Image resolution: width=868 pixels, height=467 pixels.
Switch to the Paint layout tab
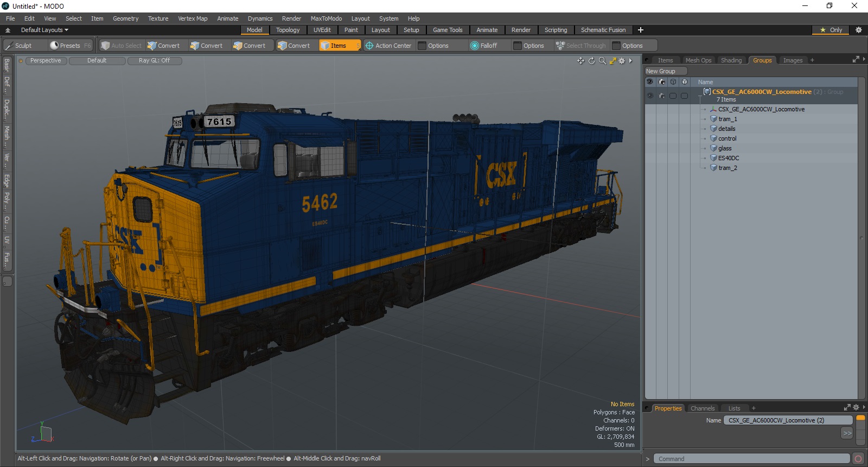tap(351, 30)
